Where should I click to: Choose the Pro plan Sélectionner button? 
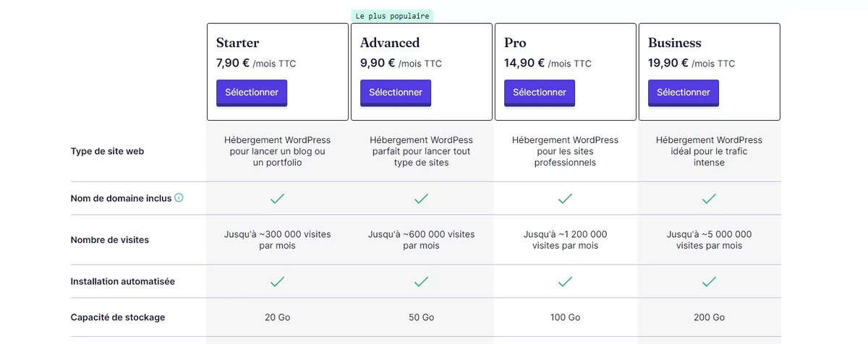pos(540,93)
